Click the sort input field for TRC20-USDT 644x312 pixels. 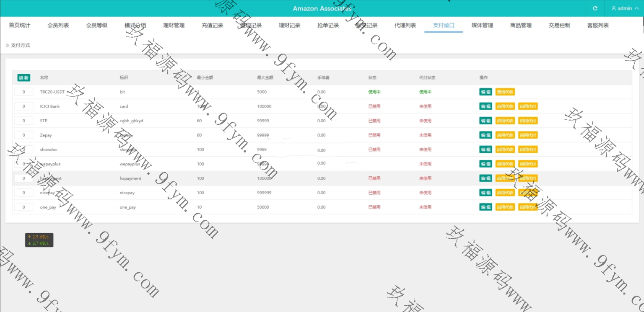click(x=24, y=92)
